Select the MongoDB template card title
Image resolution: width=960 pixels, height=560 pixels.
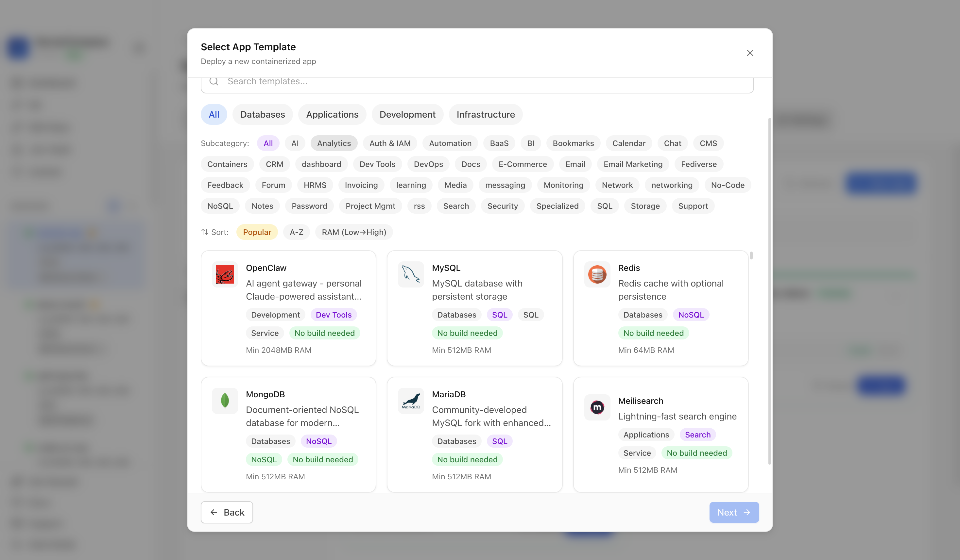pyautogui.click(x=265, y=394)
